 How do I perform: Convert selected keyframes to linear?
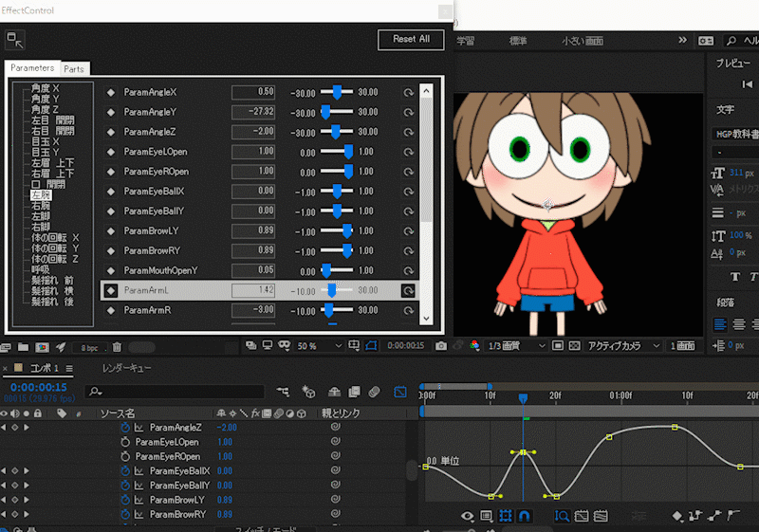(x=714, y=516)
